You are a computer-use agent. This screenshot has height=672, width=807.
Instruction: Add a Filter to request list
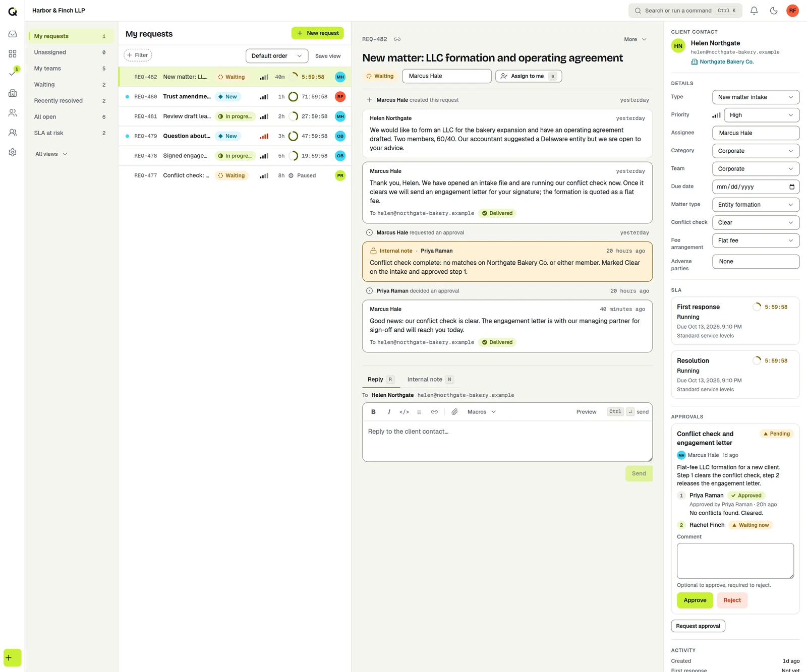138,55
